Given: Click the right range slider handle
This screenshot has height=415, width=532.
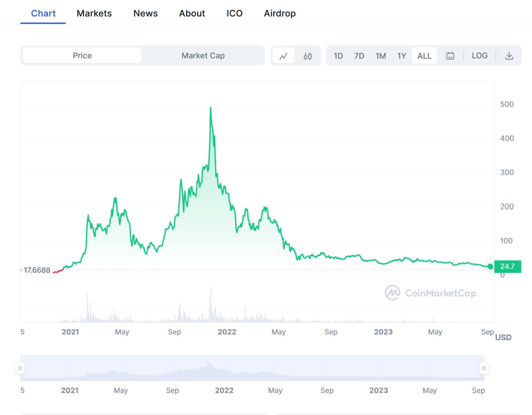Looking at the screenshot, I should pyautogui.click(x=484, y=368).
